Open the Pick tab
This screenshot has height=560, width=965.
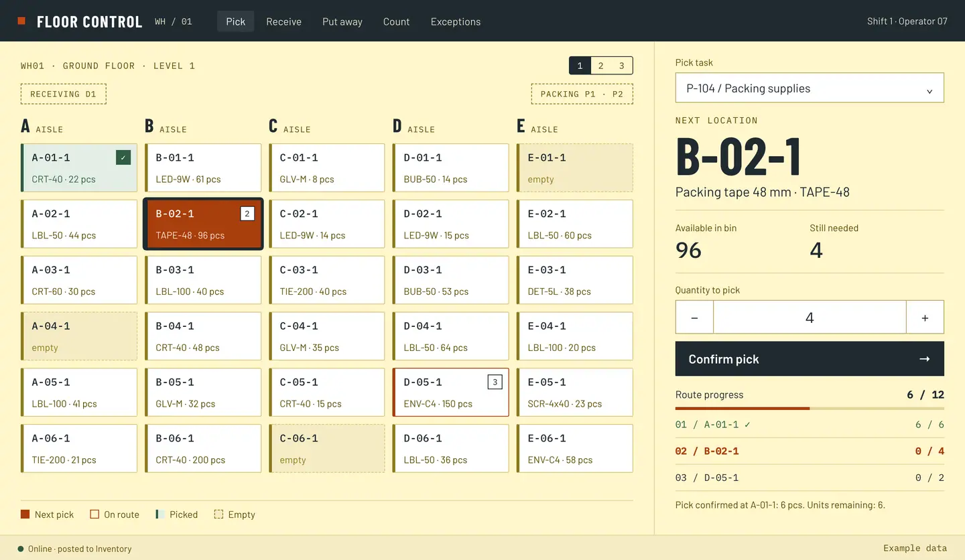point(236,21)
